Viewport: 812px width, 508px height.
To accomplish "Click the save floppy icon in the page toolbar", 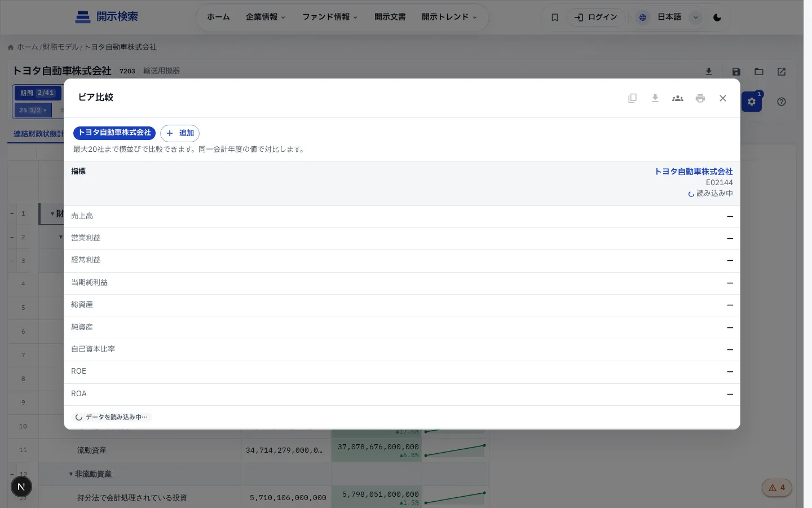I will click(x=736, y=72).
